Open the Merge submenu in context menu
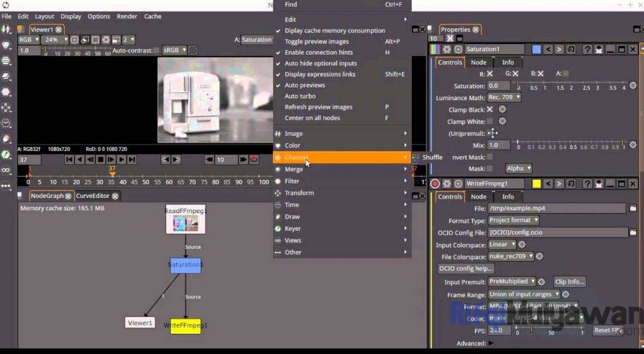 (342, 169)
